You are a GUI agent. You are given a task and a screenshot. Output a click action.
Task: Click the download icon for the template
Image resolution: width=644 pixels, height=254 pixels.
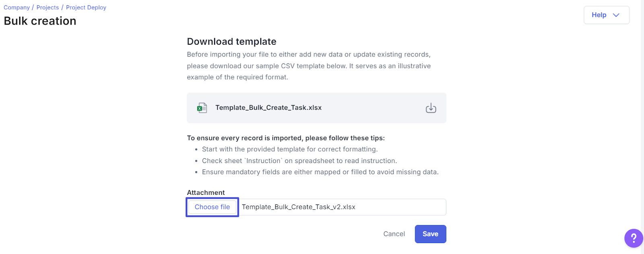[x=431, y=108]
